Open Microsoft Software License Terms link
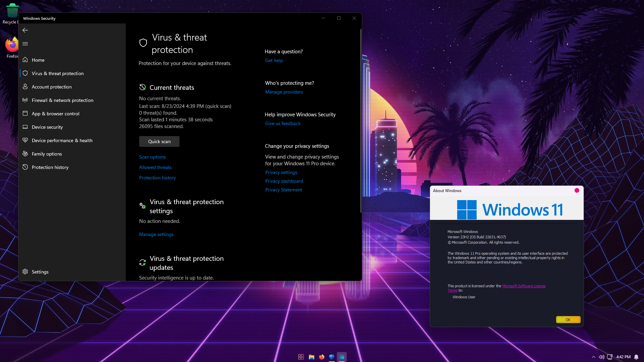644x362 pixels. pos(524,286)
